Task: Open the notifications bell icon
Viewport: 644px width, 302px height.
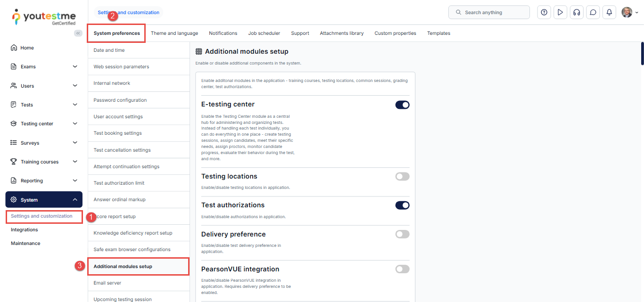Action: click(609, 12)
